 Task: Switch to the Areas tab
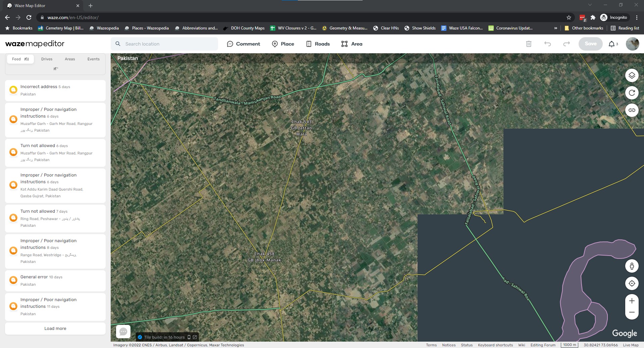point(70,59)
